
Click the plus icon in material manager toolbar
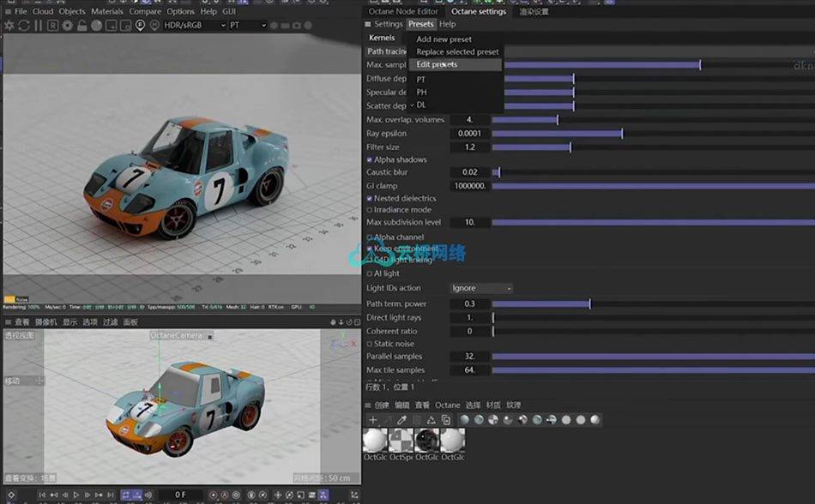[x=372, y=419]
